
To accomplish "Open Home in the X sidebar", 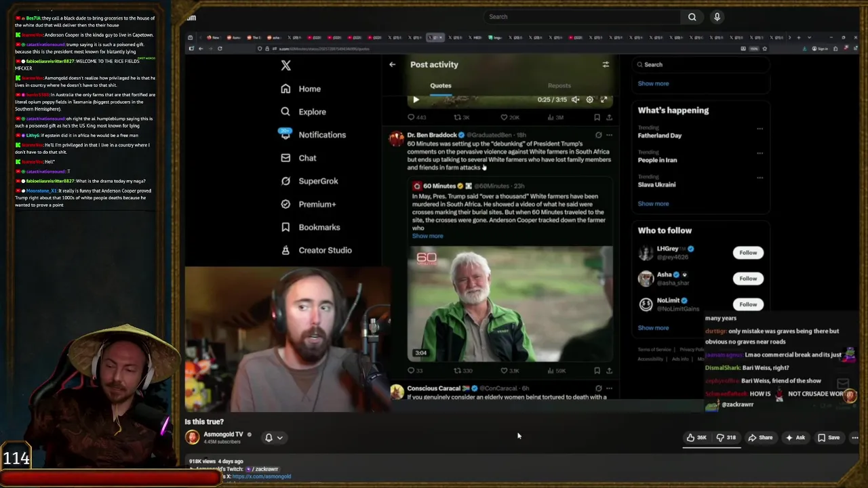I will (x=300, y=89).
